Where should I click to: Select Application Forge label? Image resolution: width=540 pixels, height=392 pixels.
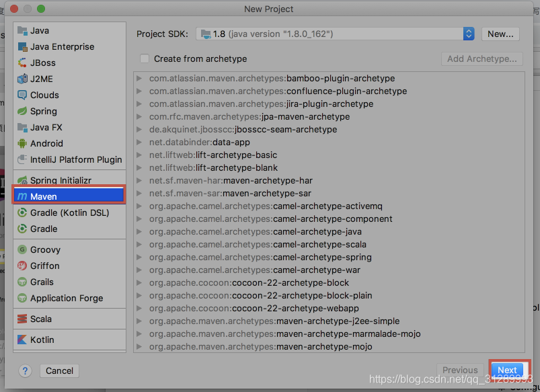(x=67, y=299)
